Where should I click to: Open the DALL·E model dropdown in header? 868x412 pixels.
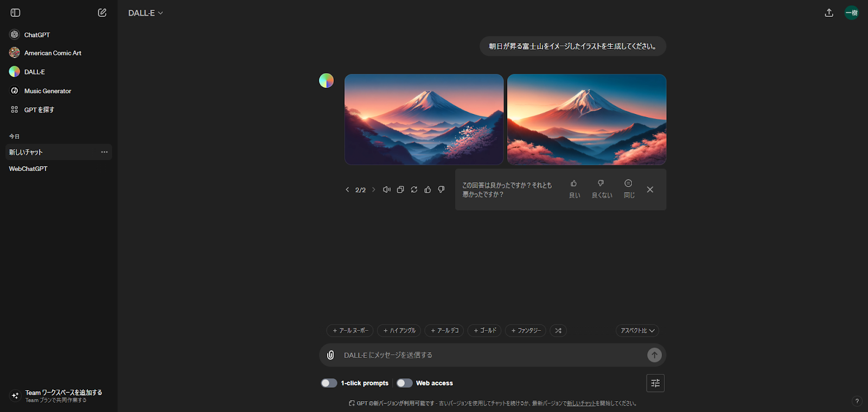tap(145, 13)
